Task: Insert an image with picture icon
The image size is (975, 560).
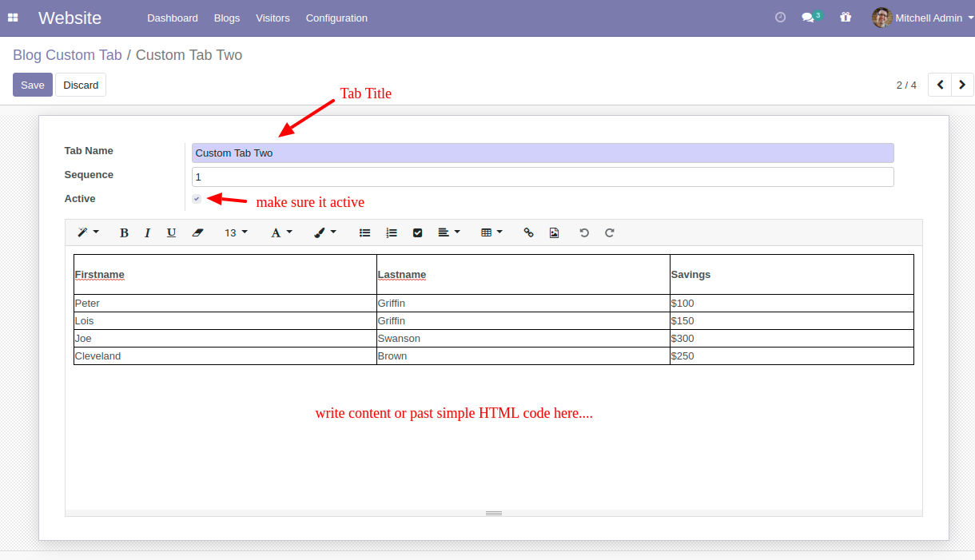Action: coord(554,232)
